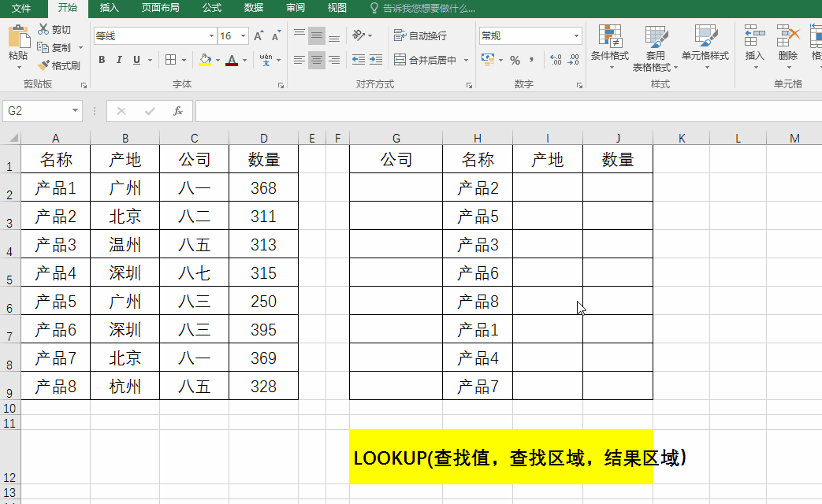Decrease decimal places
Screen dimensions: 822x504
tap(574, 61)
